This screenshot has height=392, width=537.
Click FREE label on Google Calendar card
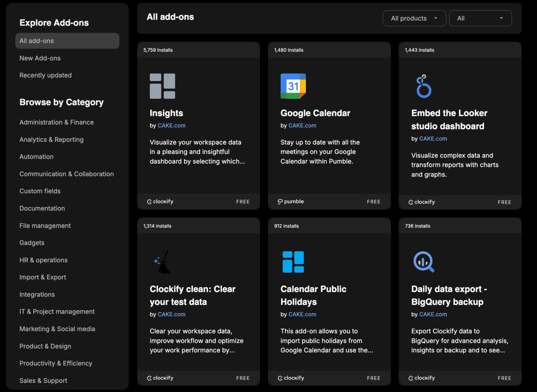374,202
